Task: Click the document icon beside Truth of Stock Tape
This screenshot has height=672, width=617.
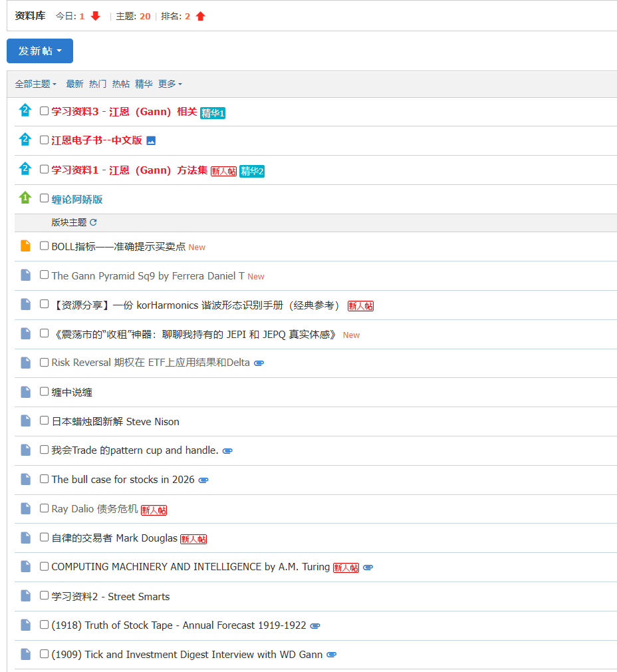Action: (26, 625)
